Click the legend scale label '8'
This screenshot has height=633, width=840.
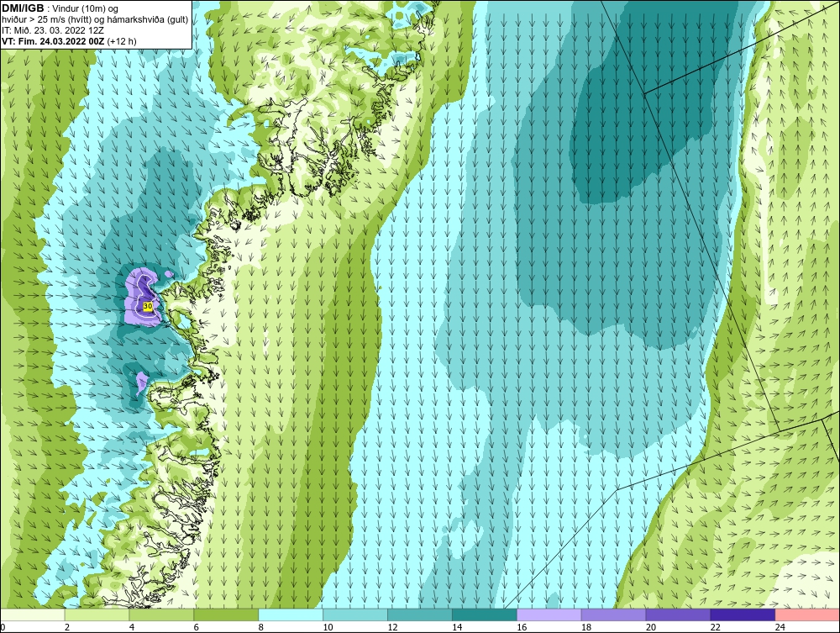pos(261,627)
